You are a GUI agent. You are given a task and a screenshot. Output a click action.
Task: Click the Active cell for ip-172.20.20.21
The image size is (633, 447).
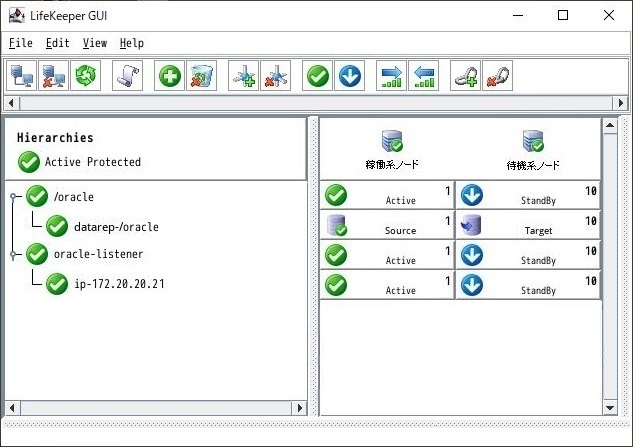tap(387, 285)
